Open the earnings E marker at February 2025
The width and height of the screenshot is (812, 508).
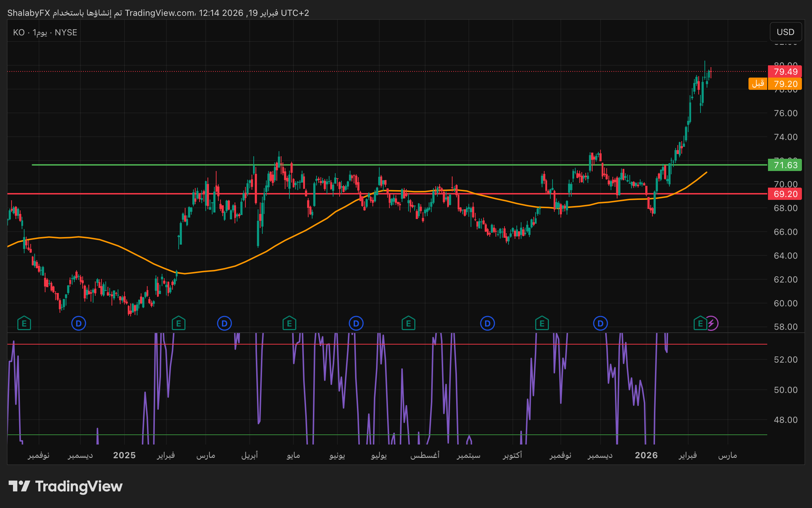pos(178,323)
